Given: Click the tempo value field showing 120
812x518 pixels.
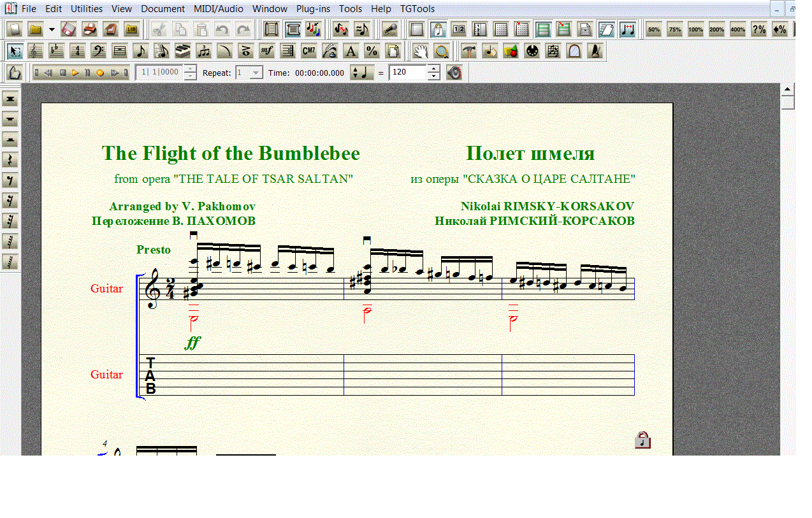Looking at the screenshot, I should click(x=408, y=73).
